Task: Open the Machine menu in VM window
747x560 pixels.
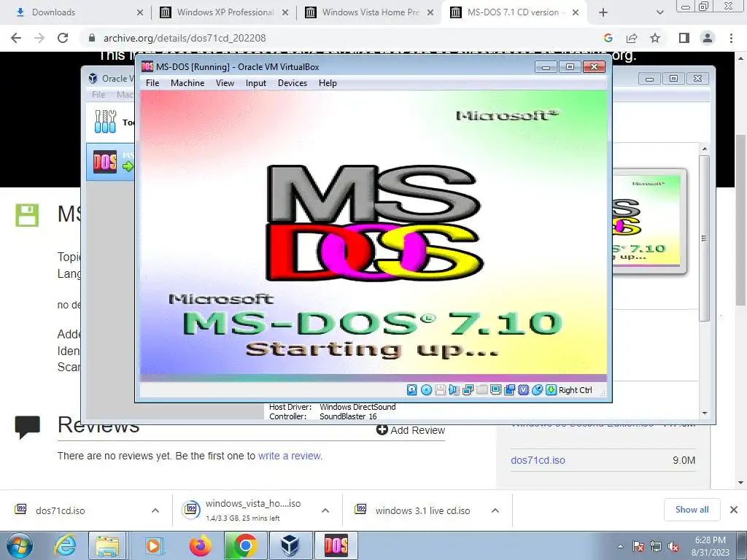Action: tap(187, 83)
